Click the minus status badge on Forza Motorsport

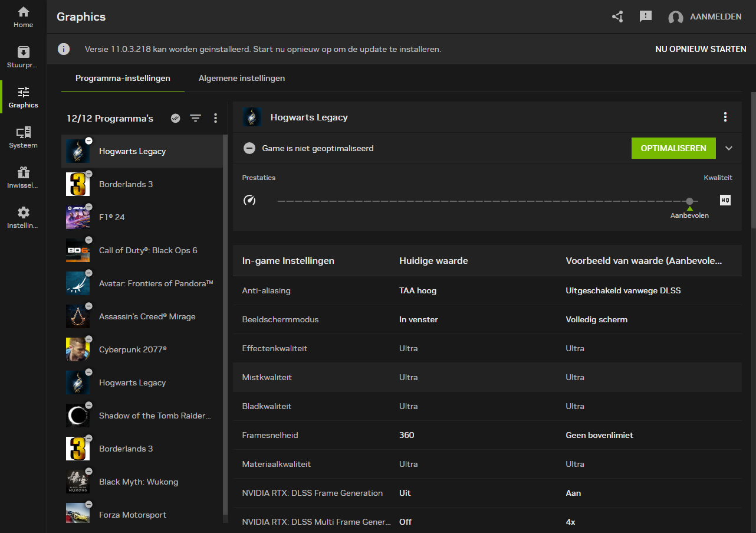(x=88, y=505)
